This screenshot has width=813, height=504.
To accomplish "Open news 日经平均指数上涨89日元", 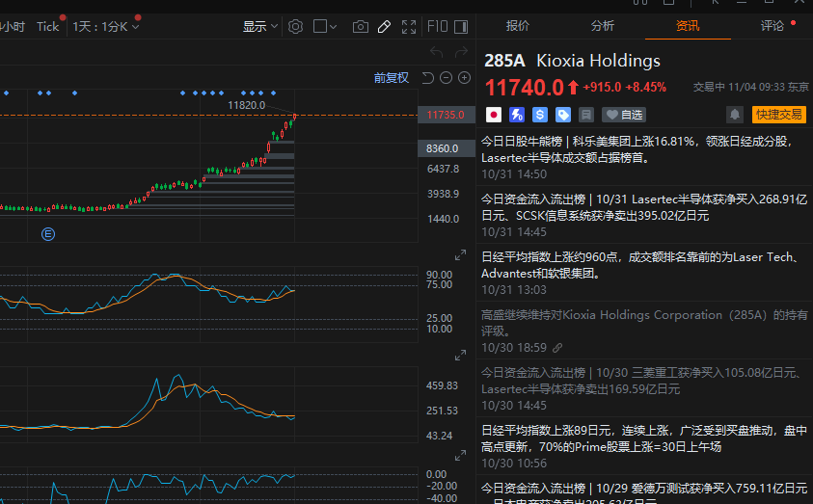I will tap(644, 446).
